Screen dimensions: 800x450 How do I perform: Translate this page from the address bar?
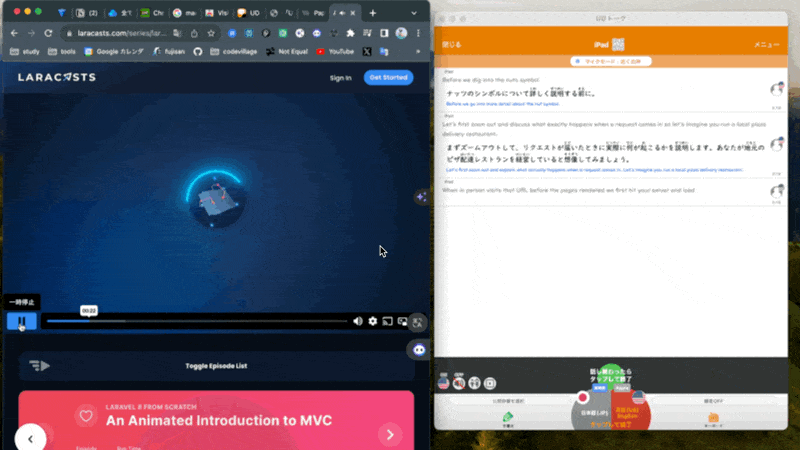(x=177, y=33)
